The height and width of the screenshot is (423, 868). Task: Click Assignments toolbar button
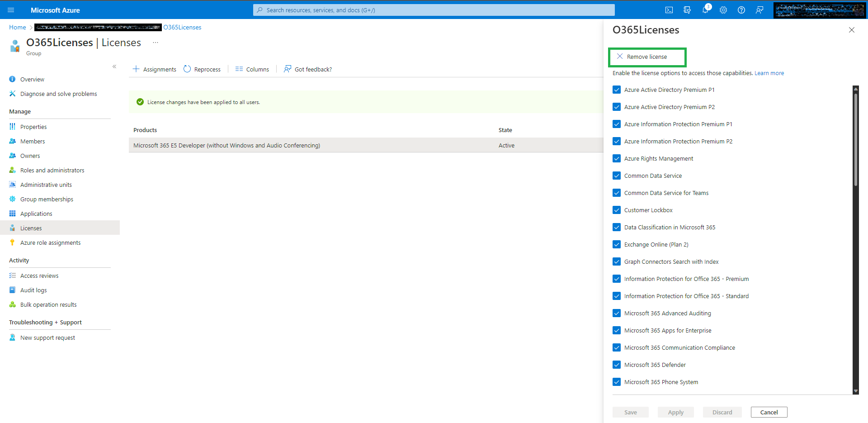(x=155, y=69)
